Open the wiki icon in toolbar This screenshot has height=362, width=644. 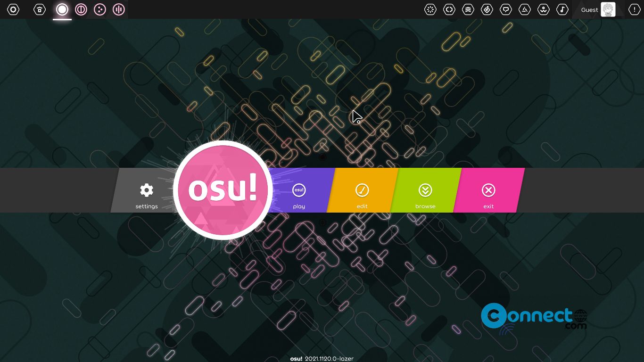coord(544,9)
